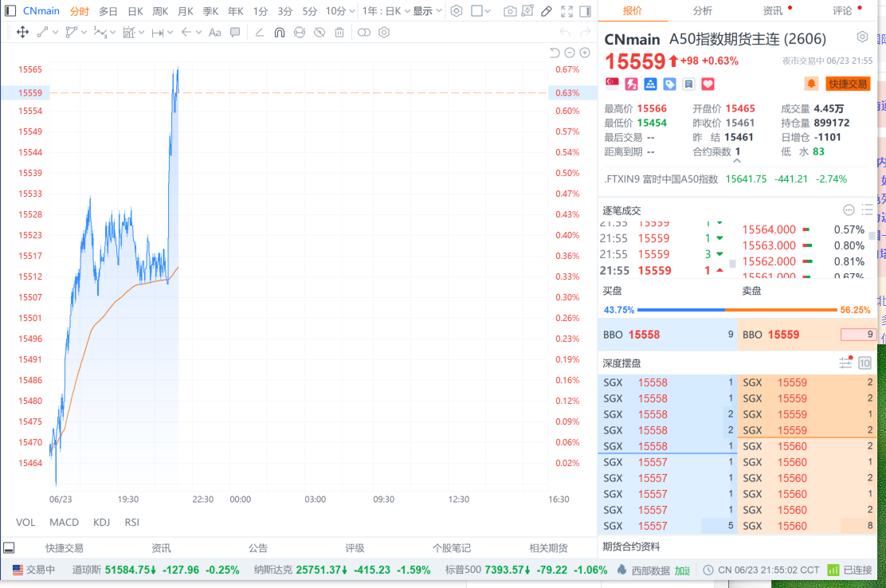The height and width of the screenshot is (588, 886).
Task: Enable the magnet snap tool
Action: (279, 32)
